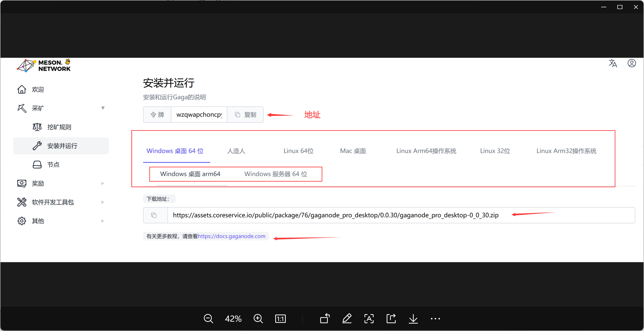Open the docs.gaganode.com link
Viewport: 644px width, 331px height.
[231, 236]
